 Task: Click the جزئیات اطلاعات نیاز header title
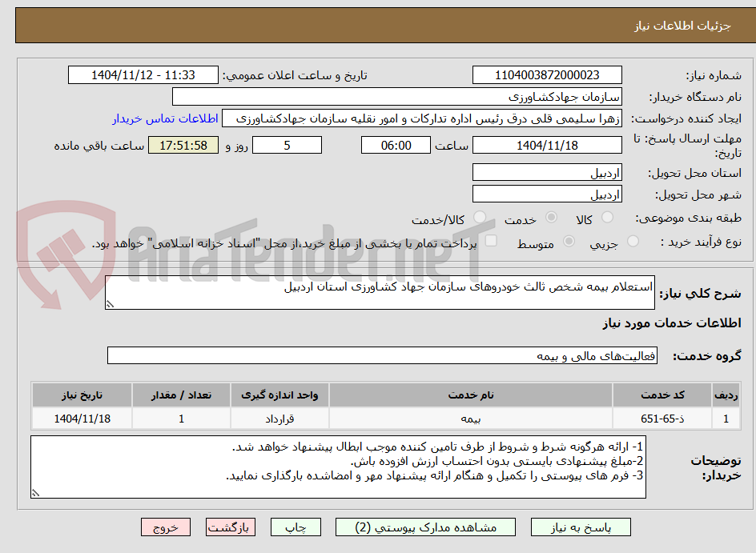(x=682, y=26)
